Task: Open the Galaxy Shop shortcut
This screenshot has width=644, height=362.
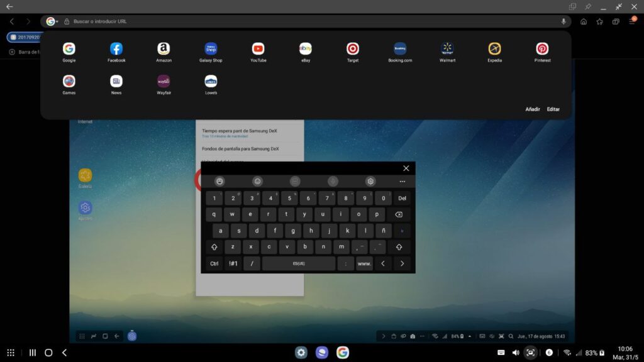Action: 210,48
